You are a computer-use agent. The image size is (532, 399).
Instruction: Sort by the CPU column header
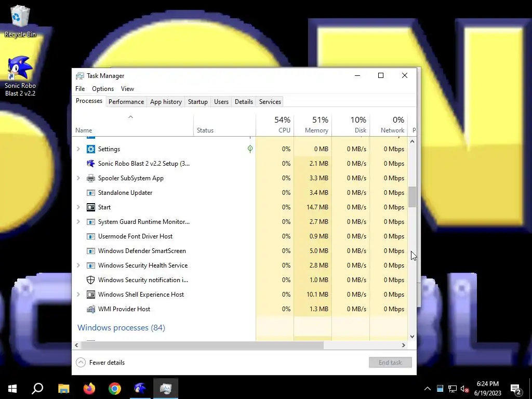(x=275, y=125)
